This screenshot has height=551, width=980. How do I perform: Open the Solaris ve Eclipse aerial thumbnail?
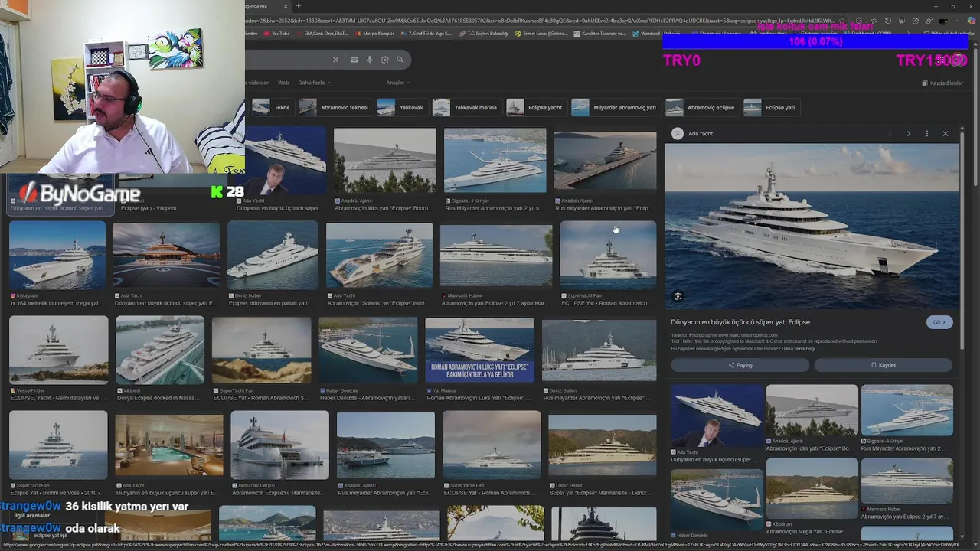click(379, 255)
